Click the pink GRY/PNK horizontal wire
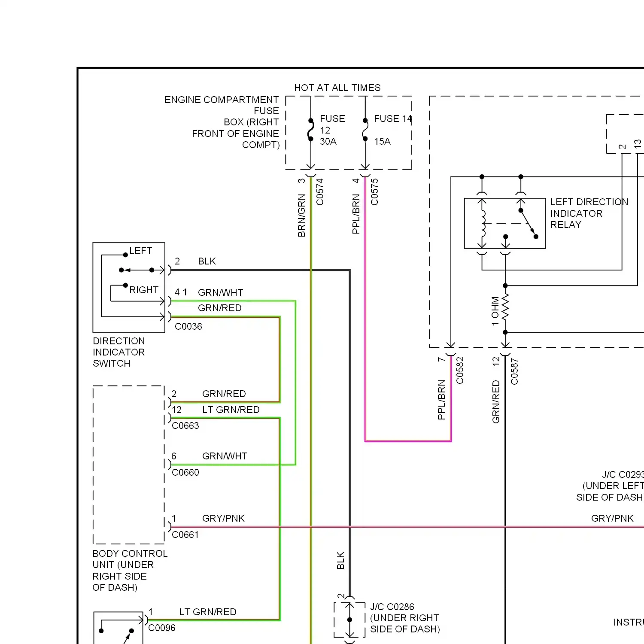Screen dimensions: 644x644 [407, 527]
